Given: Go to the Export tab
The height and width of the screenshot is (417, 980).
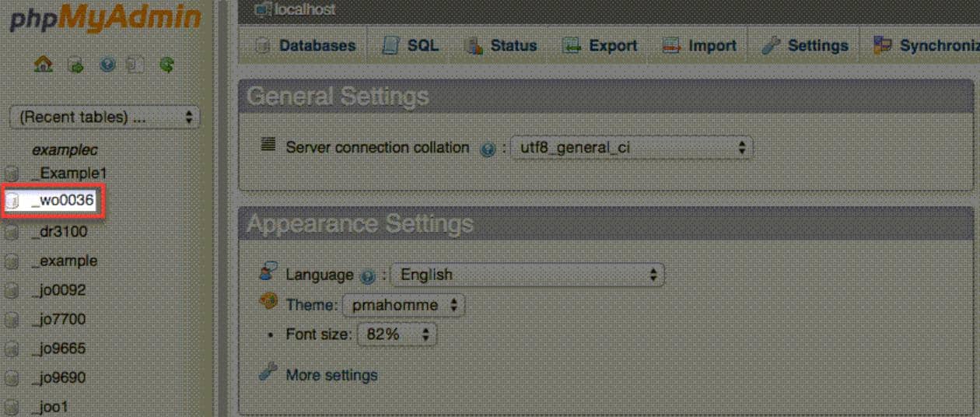Looking at the screenshot, I should tap(600, 46).
